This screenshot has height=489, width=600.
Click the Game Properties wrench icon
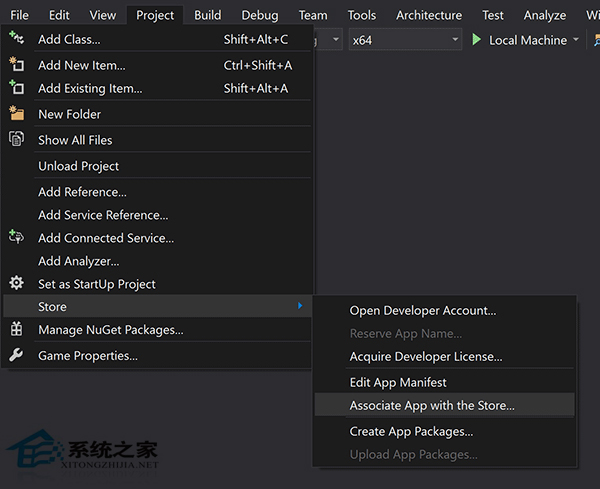click(16, 355)
